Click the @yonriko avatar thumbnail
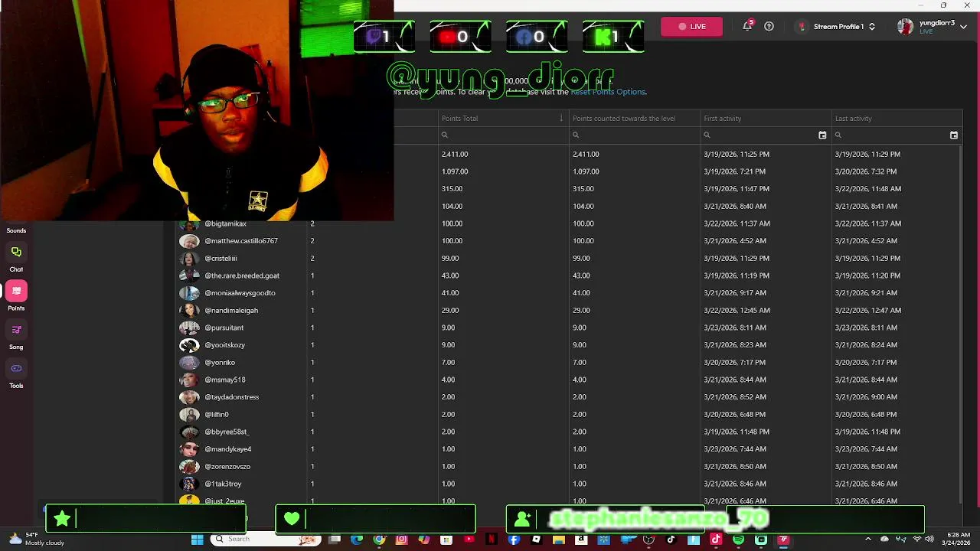Viewport: 980px width, 551px height. (x=189, y=363)
